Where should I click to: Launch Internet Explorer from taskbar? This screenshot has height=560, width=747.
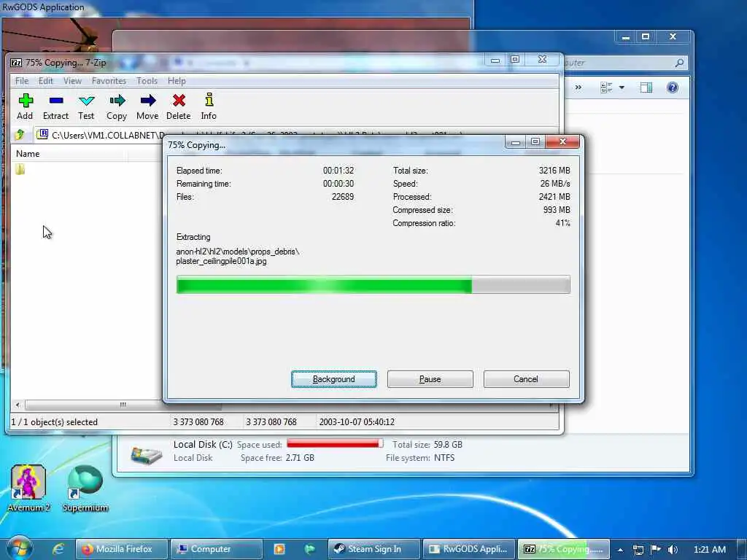(x=58, y=549)
